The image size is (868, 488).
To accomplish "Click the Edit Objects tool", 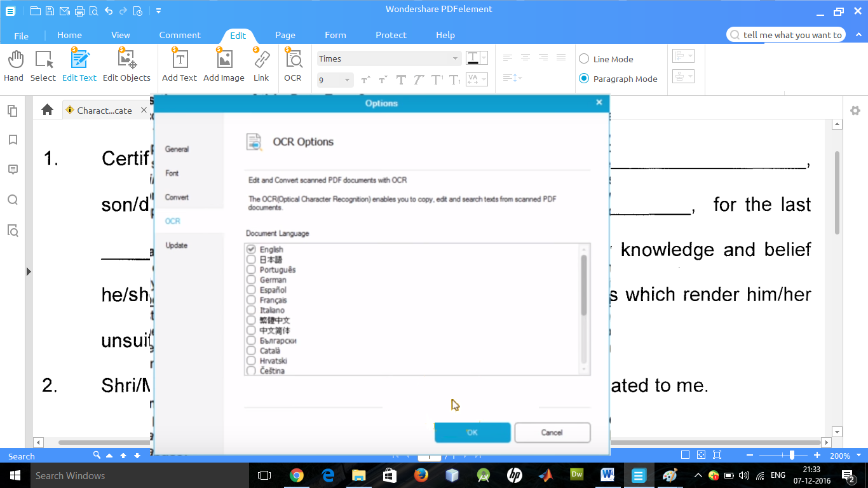I will (x=126, y=66).
